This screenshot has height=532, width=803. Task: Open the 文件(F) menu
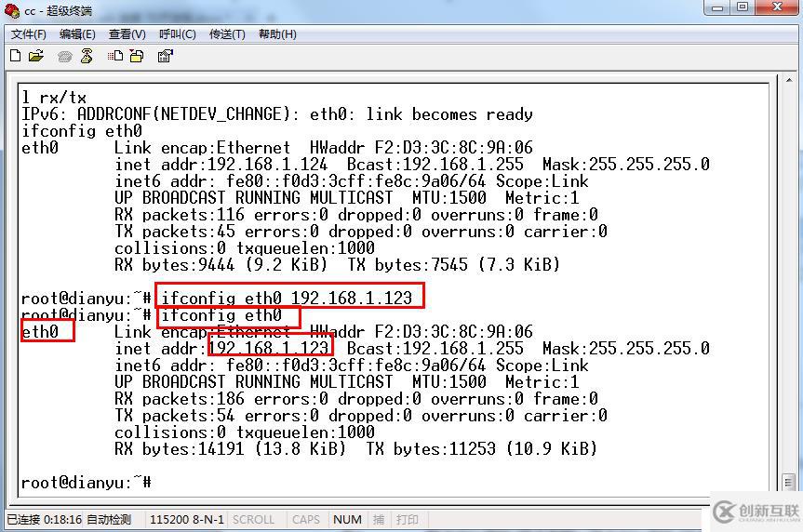(x=29, y=34)
